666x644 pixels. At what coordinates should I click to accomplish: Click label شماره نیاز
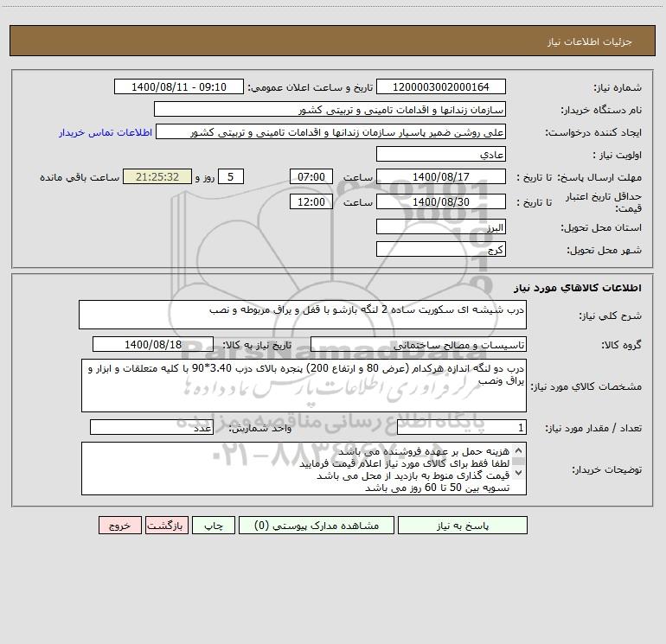pos(618,87)
